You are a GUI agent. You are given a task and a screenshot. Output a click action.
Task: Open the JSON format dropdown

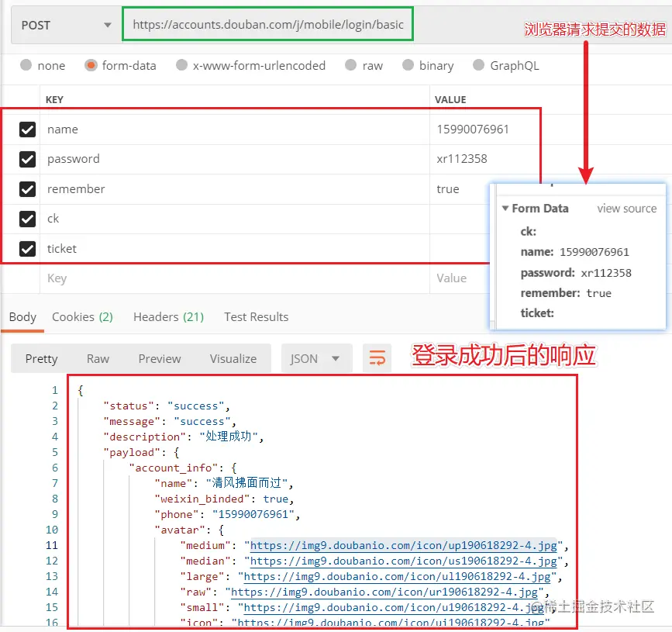coord(317,358)
